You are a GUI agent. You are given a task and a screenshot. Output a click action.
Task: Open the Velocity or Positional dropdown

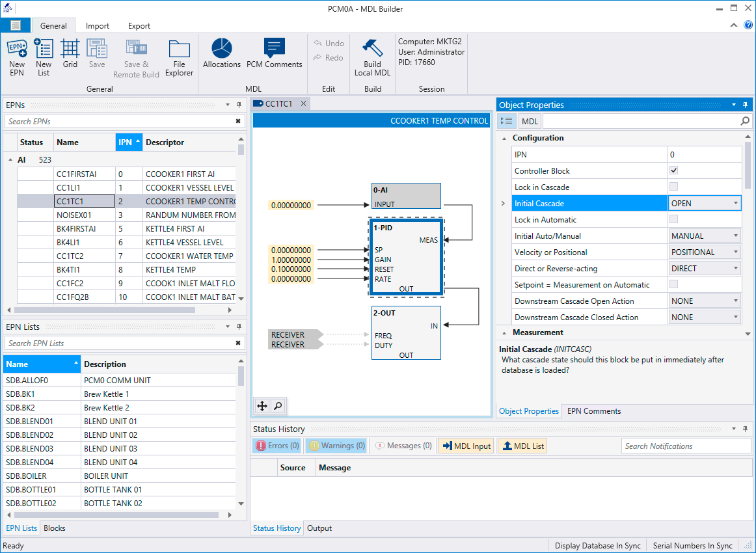pyautogui.click(x=736, y=252)
